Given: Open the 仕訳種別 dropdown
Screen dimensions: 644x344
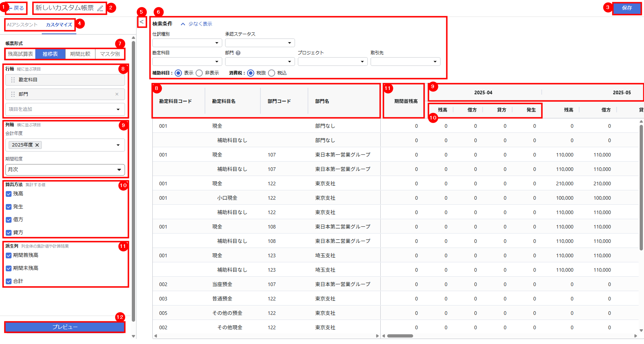Looking at the screenshot, I should 187,43.
